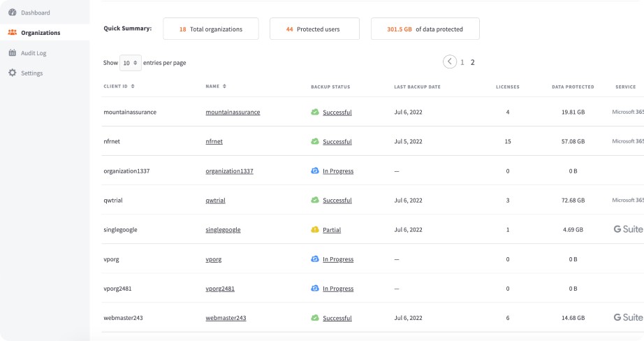Click the 14.68 GB data cell
Image resolution: width=644 pixels, height=341 pixels.
click(573, 318)
